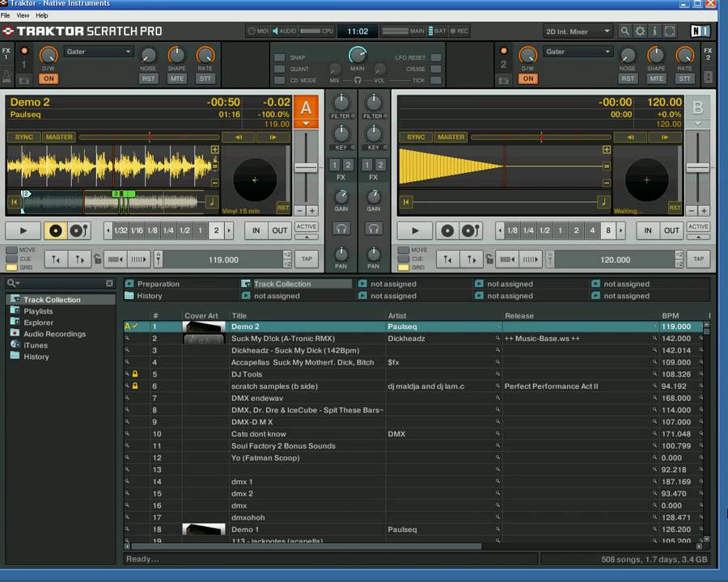Click the track list horizontal scrollbar

pos(307,546)
